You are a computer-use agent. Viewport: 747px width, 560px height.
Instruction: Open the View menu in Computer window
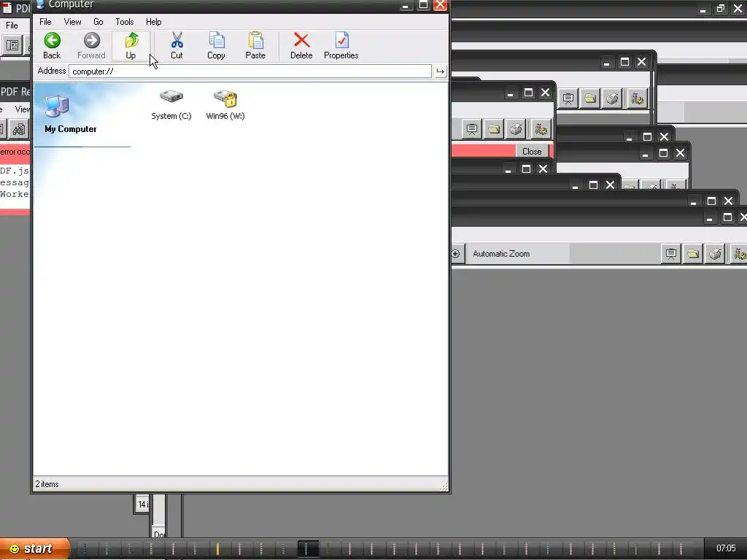(x=72, y=22)
